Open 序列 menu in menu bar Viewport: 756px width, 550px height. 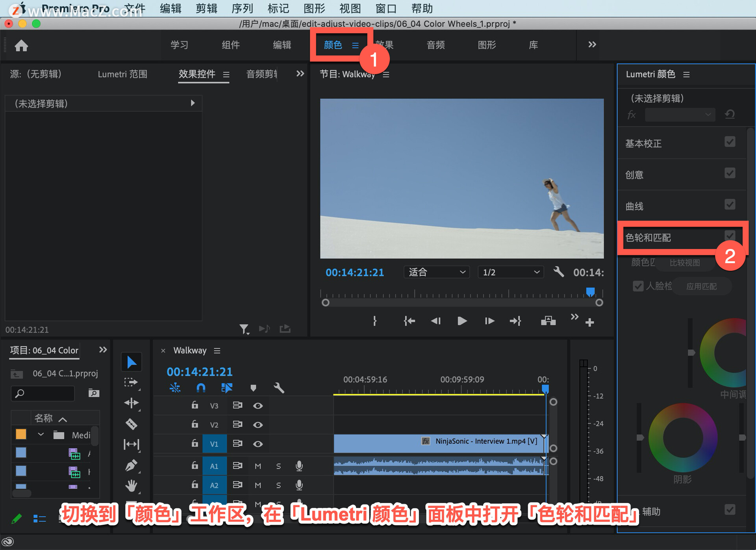(x=242, y=8)
